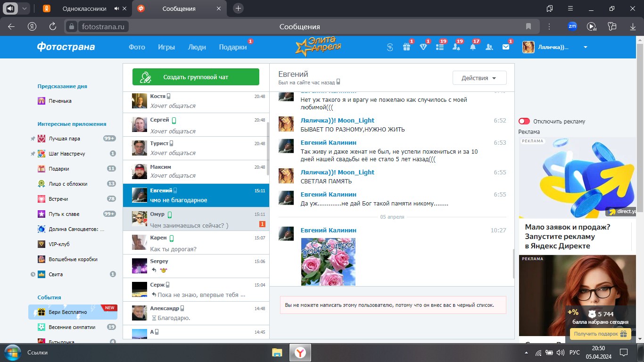Screen dimensions: 644x362
Task: Click the currency balance icon in header
Action: (390, 47)
